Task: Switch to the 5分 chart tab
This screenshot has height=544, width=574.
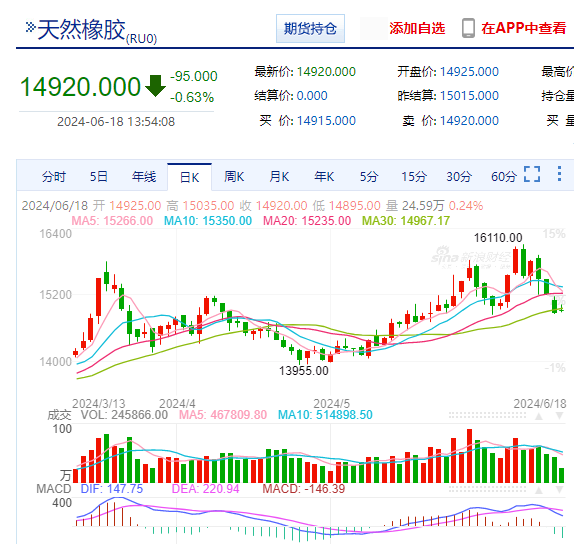Action: (369, 177)
